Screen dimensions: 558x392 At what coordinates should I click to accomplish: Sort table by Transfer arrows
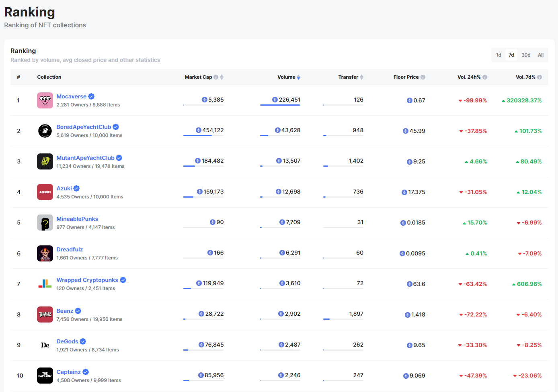[x=362, y=77]
